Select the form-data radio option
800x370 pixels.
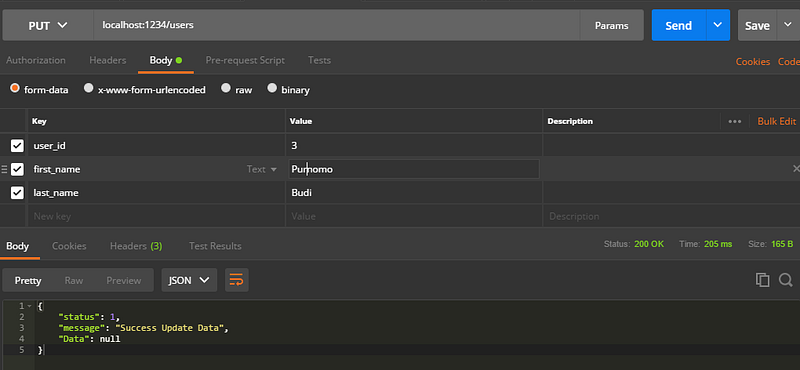[x=15, y=88]
